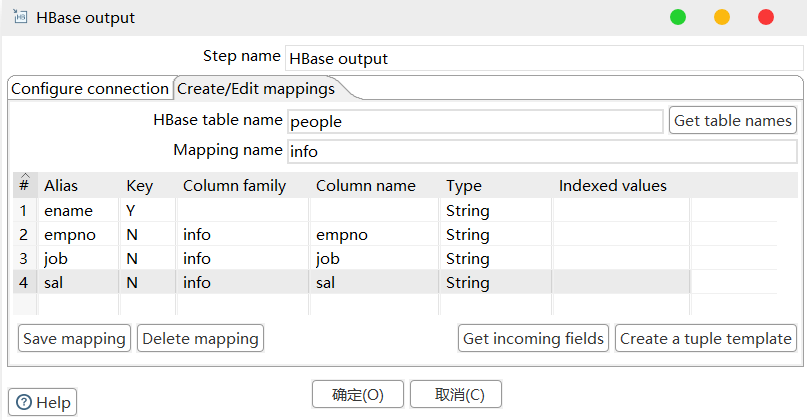
Task: Cancel the dialog with 取消(C)
Action: tap(456, 394)
